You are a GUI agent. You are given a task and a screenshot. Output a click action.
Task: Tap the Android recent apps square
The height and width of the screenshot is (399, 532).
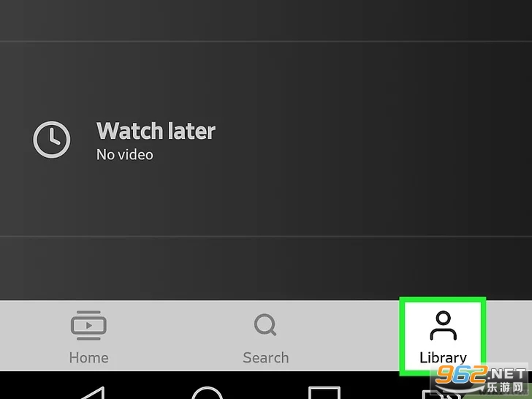pyautogui.click(x=324, y=392)
